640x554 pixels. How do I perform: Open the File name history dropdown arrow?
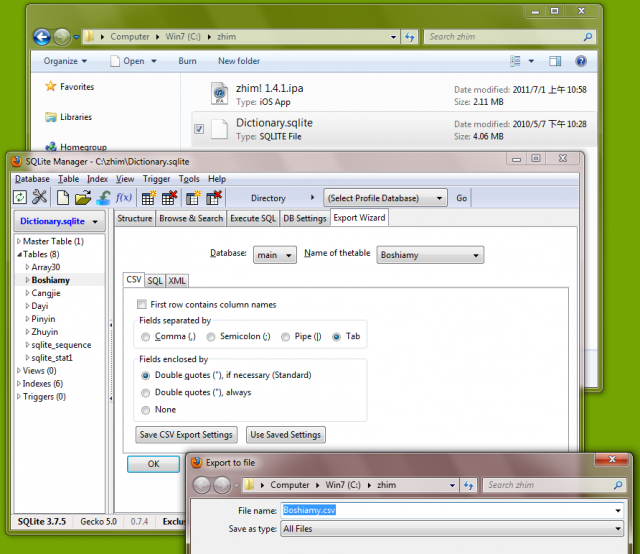(618, 511)
